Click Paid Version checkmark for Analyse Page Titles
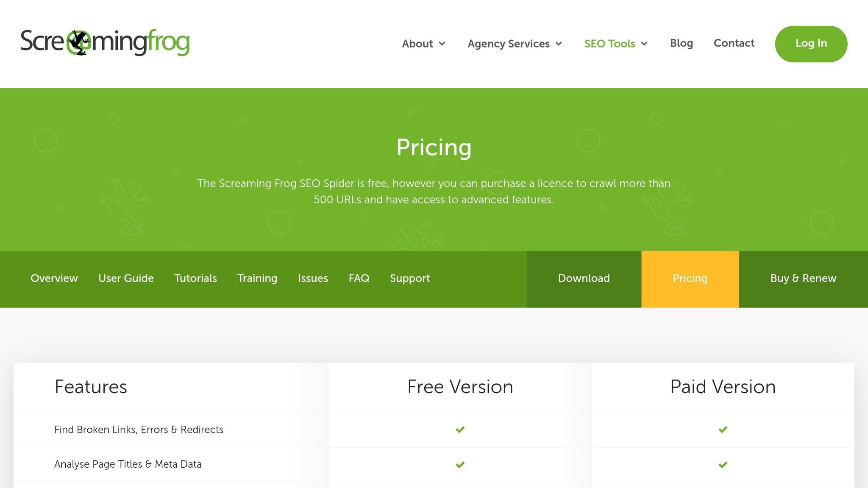868x488 pixels. [723, 465]
